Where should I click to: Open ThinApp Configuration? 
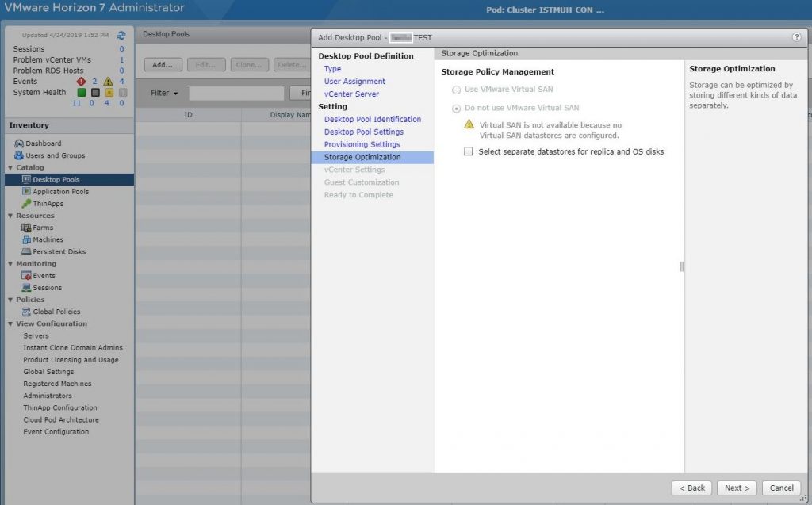60,407
